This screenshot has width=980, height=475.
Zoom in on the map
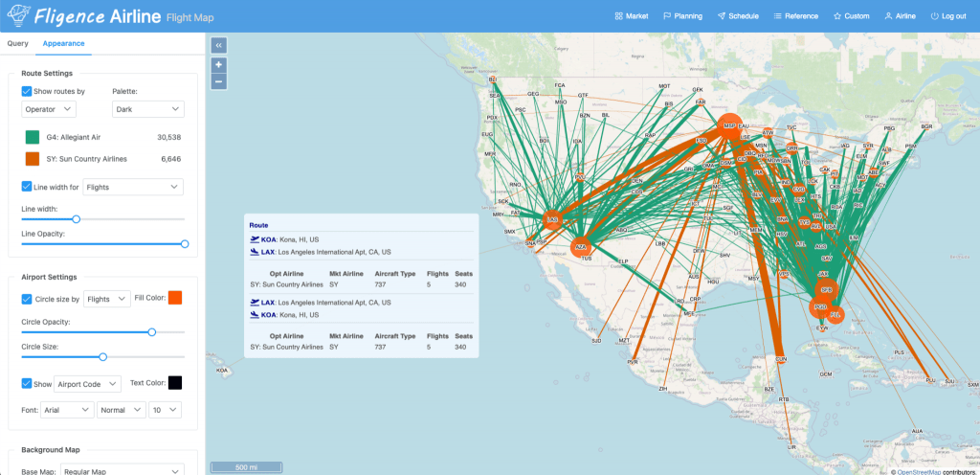tap(219, 65)
